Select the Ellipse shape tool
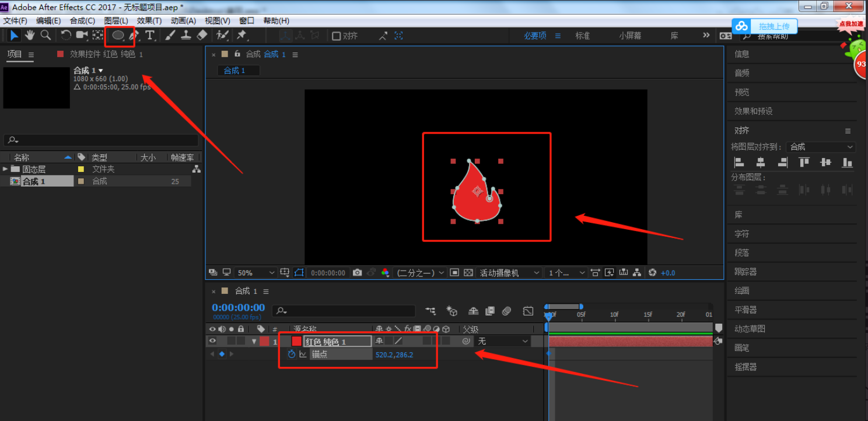 [x=118, y=36]
